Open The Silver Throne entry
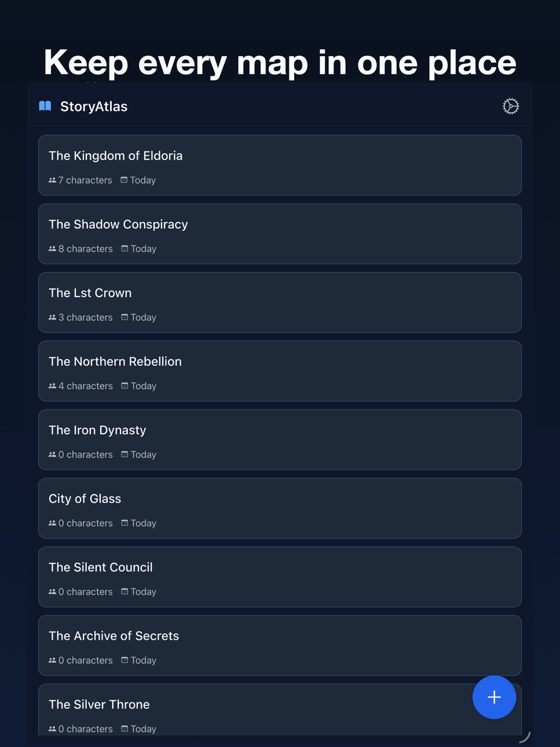 point(255,711)
